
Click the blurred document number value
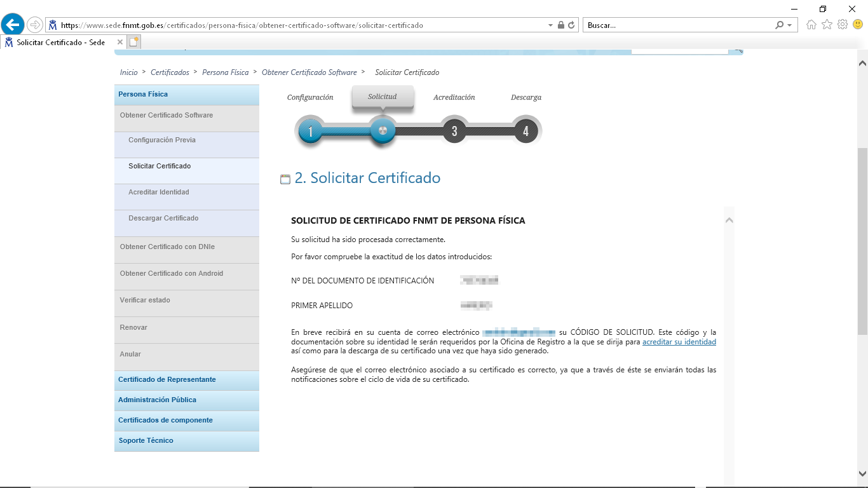coord(479,280)
